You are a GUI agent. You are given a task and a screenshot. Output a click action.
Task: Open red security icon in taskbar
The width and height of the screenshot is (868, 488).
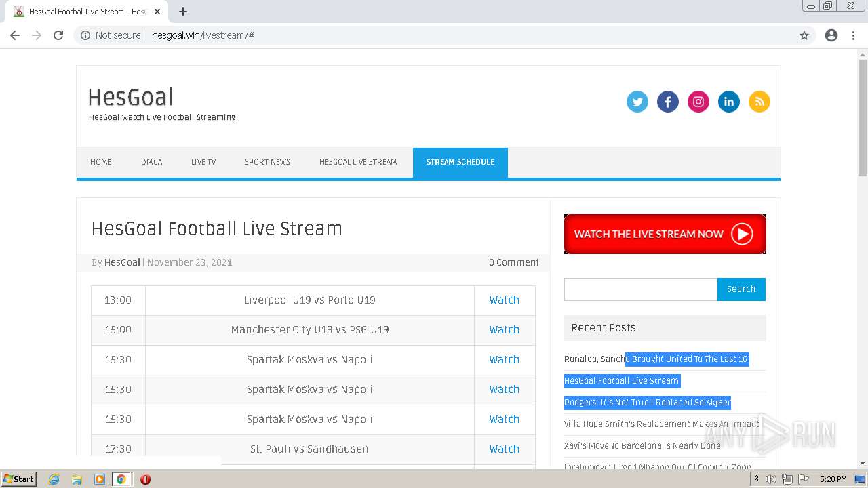click(x=145, y=479)
